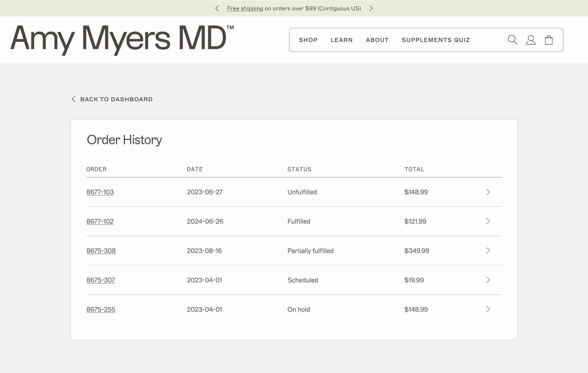Open the Supplements Quiz page
The height and width of the screenshot is (373, 588).
click(436, 40)
